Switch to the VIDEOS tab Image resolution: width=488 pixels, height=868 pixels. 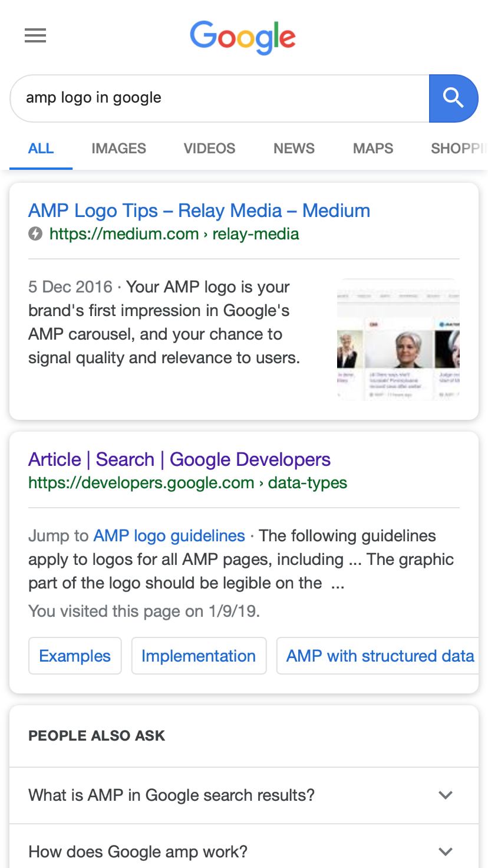point(209,149)
